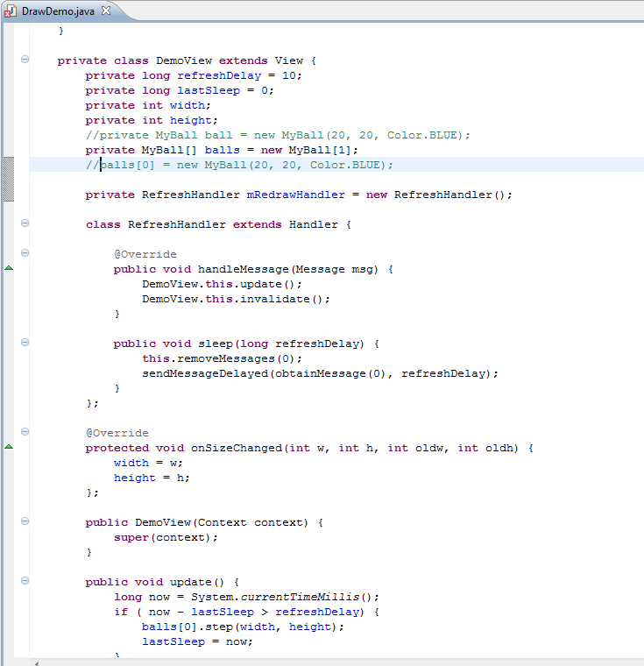The image size is (644, 666).
Task: Collapse the DemoView class fold marker
Action: tap(25, 60)
